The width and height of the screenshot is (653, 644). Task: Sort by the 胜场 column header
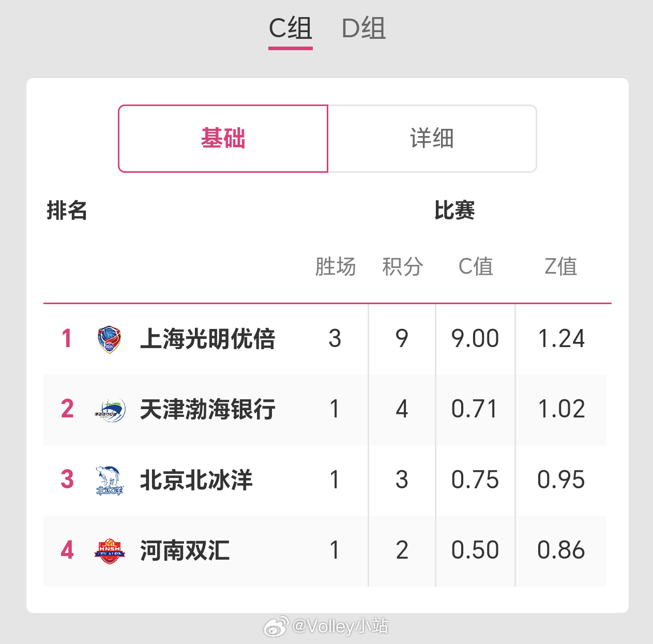tap(335, 266)
